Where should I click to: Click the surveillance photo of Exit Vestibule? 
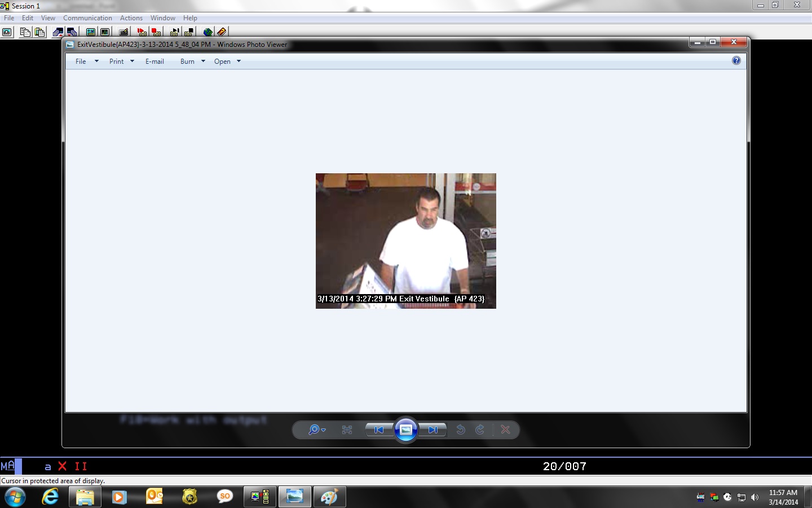(x=406, y=241)
